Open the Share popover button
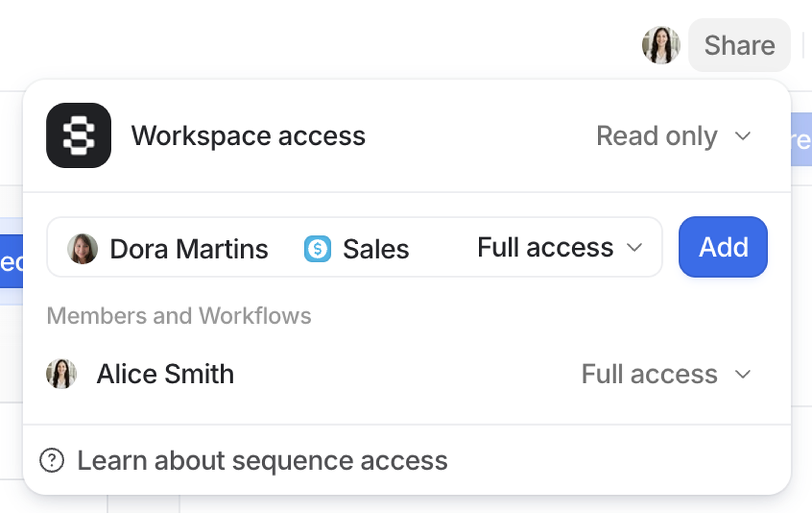812x513 pixels. point(739,45)
